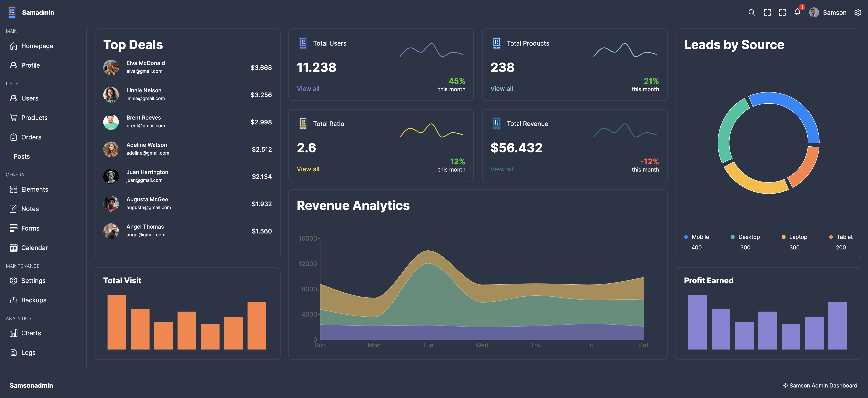Open the Calendar sidebar item
The image size is (868, 398).
(34, 248)
